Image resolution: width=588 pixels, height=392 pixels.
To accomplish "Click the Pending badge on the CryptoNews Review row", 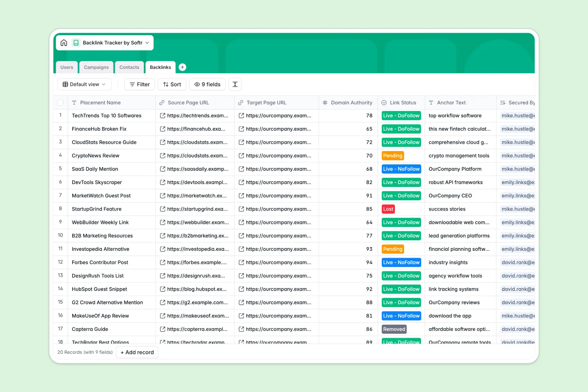I will pyautogui.click(x=392, y=155).
